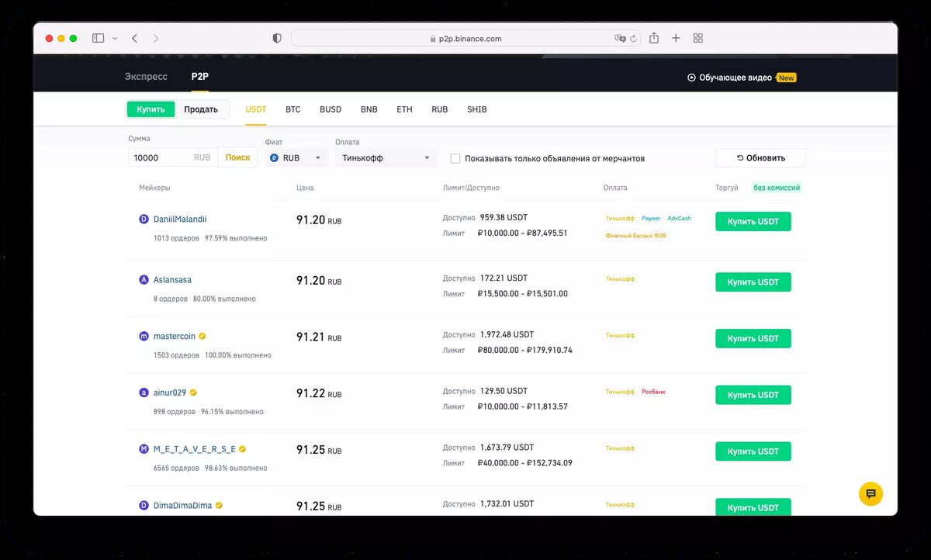Click mastercoin avatar icon
This screenshot has height=560, width=931.
[x=144, y=337]
